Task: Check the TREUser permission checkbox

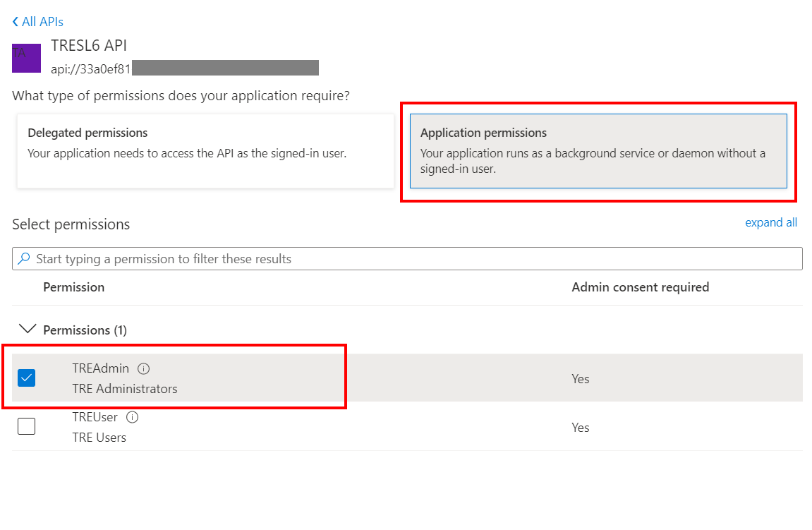Action: [x=26, y=426]
